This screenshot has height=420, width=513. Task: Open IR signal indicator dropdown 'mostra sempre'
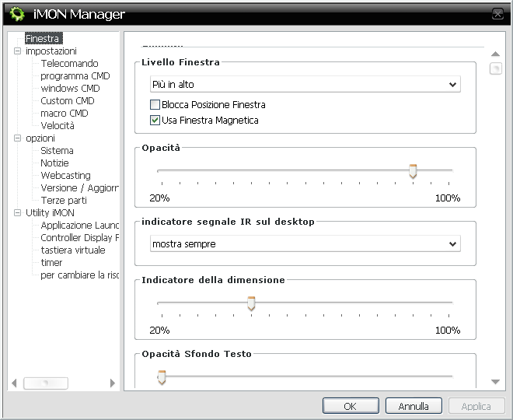(305, 244)
